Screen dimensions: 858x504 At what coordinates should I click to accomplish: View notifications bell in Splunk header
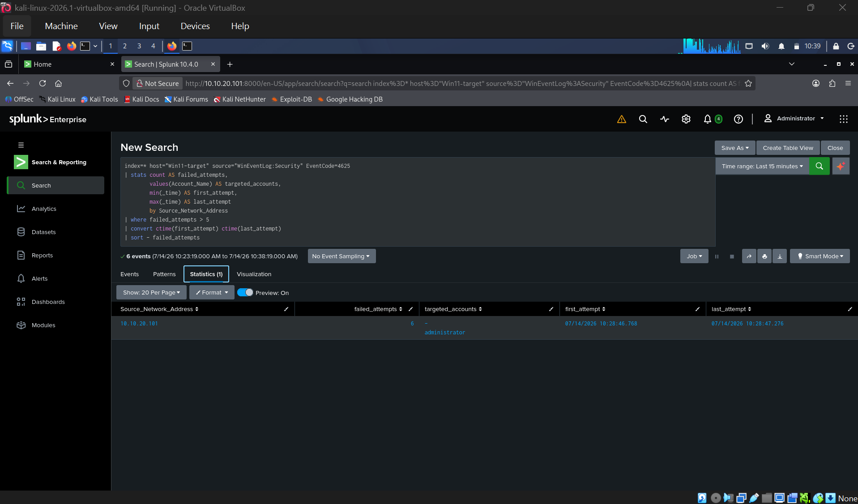pyautogui.click(x=707, y=119)
